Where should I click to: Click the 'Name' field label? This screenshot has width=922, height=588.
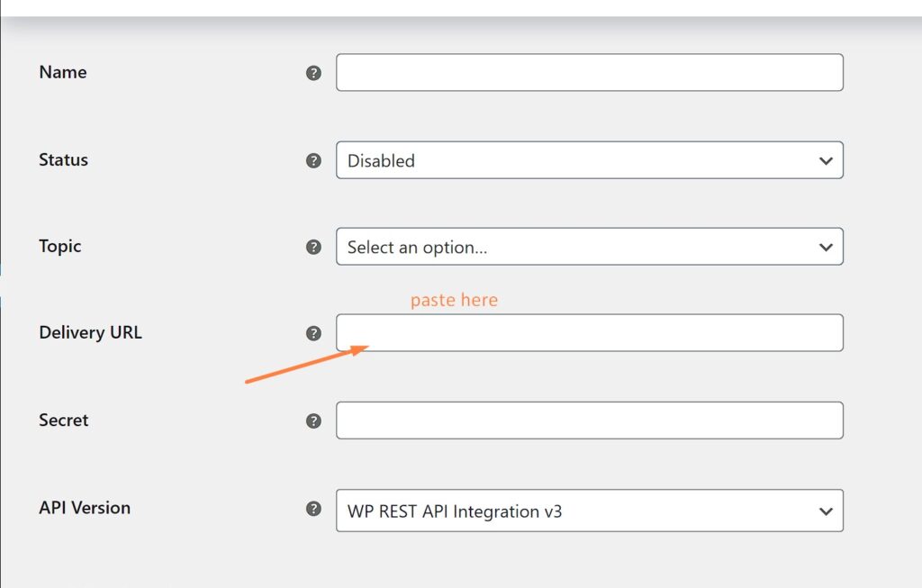coord(63,72)
